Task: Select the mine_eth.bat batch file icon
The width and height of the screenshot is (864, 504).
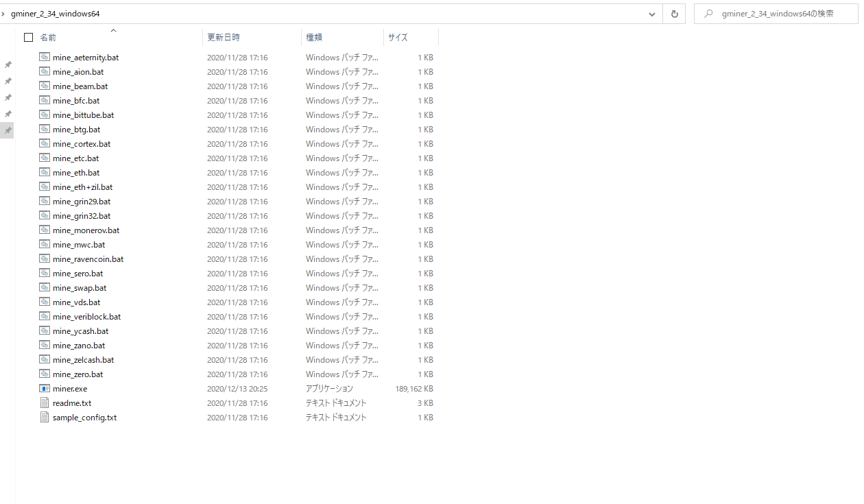Action: [x=45, y=173]
